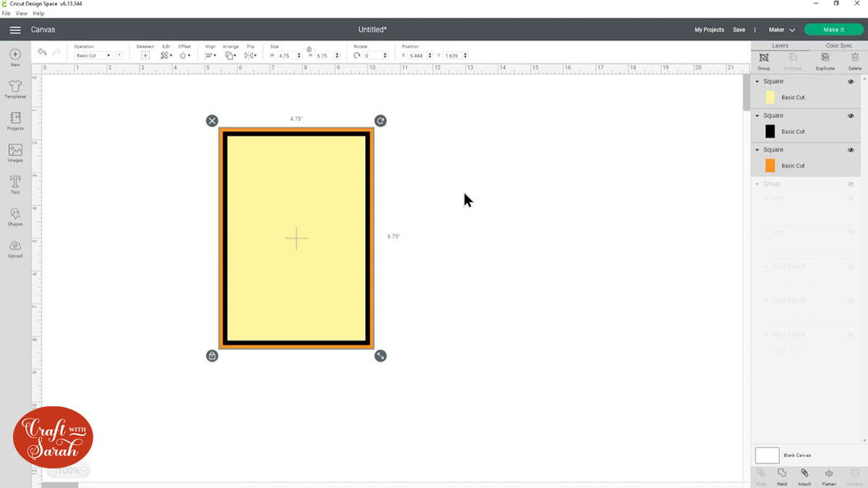Collapse the yellow Square layer
This screenshot has height=488, width=868.
coord(757,82)
